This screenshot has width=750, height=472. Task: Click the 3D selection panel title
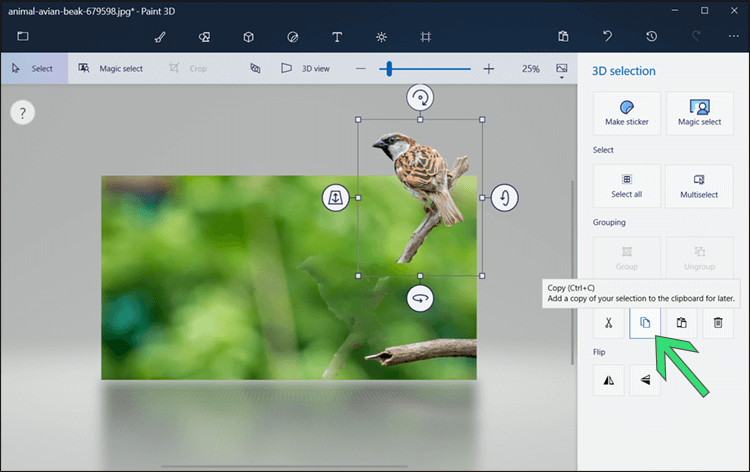coord(624,71)
